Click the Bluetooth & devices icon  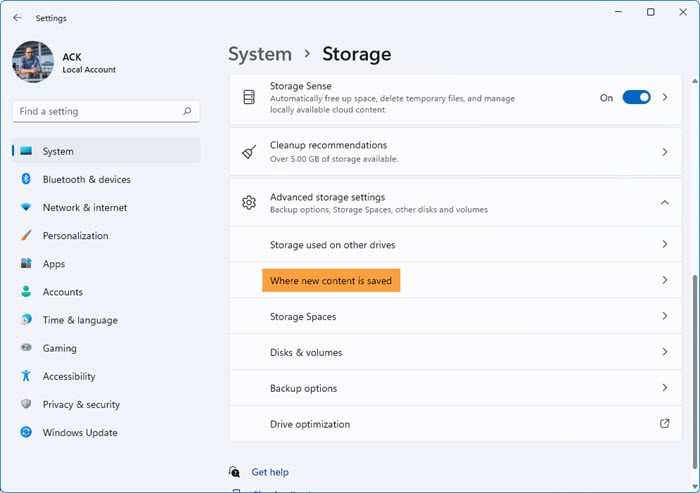tap(26, 180)
